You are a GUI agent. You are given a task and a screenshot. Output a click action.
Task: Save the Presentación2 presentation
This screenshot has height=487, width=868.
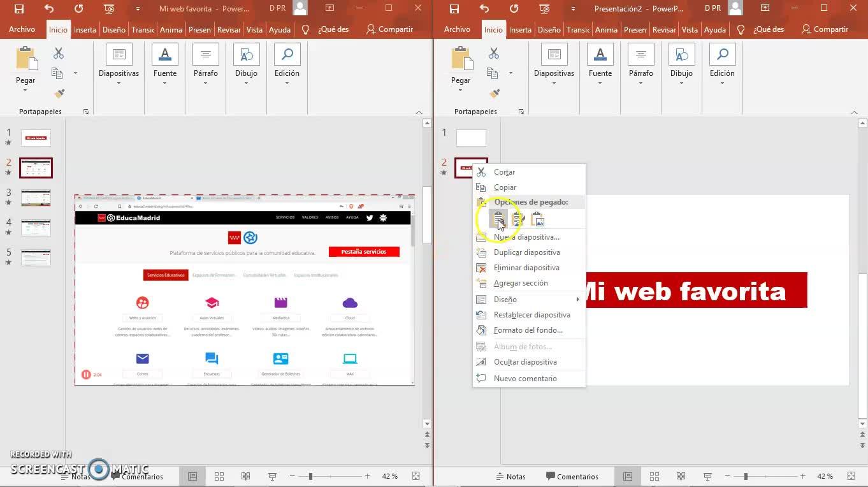coord(454,9)
